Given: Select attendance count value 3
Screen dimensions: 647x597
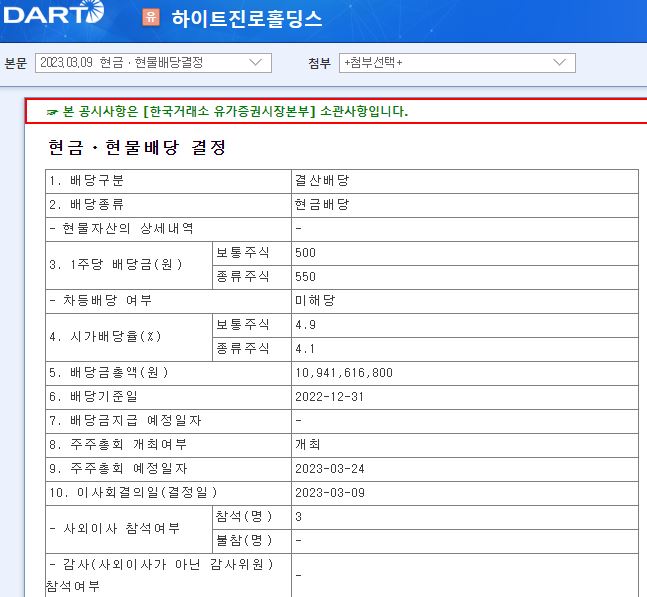Looking at the screenshot, I should 298,517.
